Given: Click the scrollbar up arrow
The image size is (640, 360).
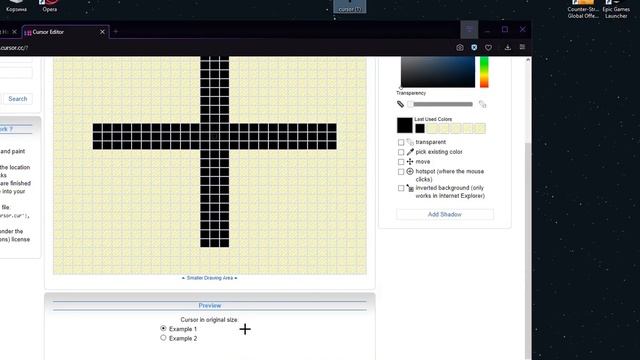Looking at the screenshot, I should pyautogui.click(x=528, y=60).
